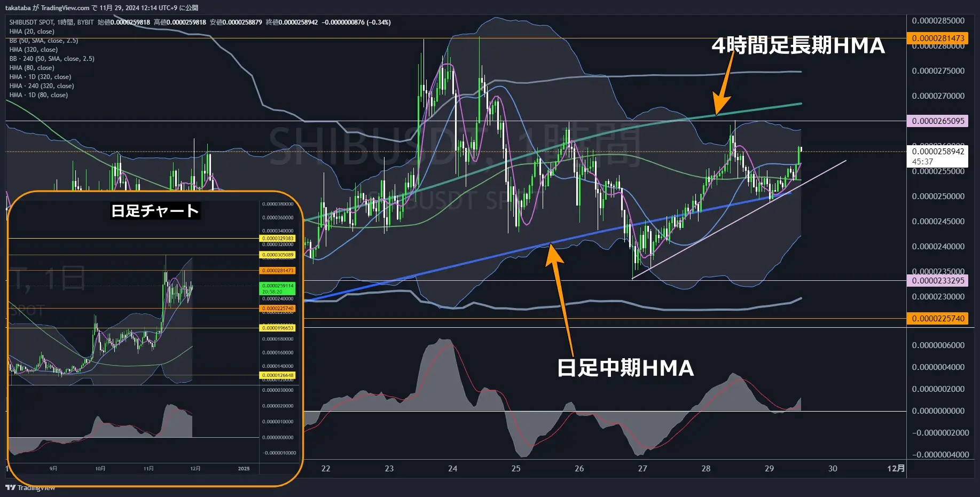Click the inset yellow label 0.0000126648

(x=278, y=375)
